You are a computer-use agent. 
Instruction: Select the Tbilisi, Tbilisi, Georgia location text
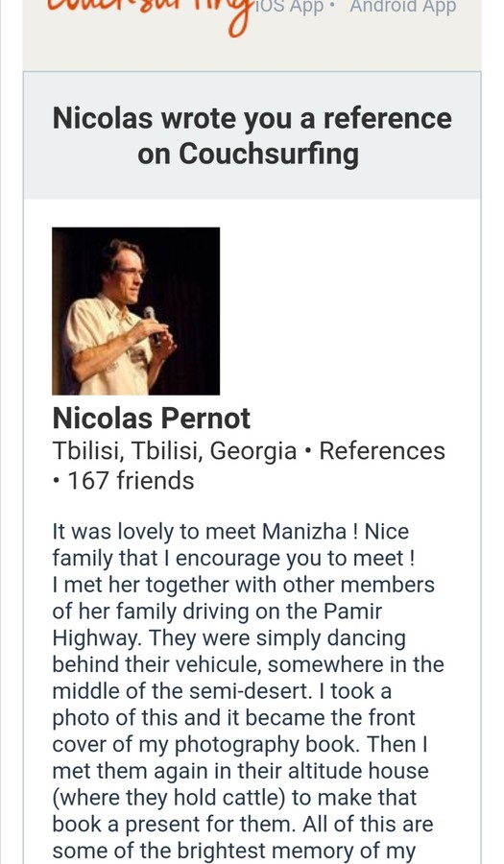click(x=175, y=451)
